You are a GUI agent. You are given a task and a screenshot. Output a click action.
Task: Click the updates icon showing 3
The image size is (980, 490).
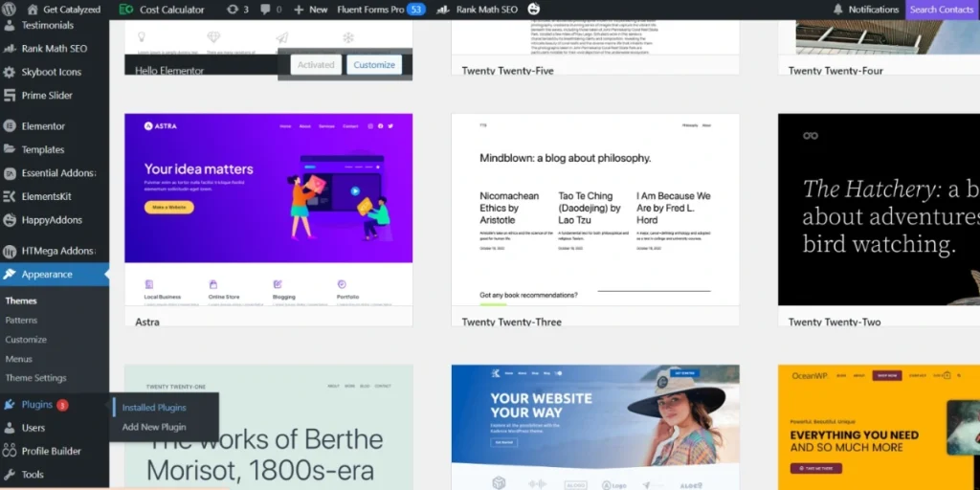233,10
